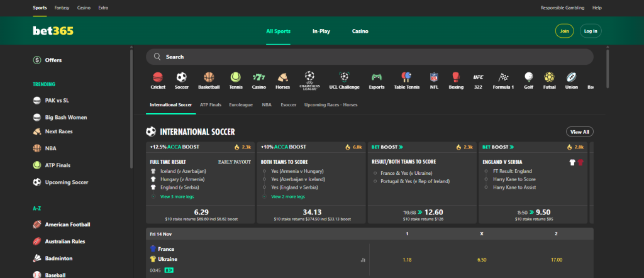Open the Formula 1 flag icon
Image resolution: width=644 pixels, height=278 pixels.
(x=503, y=77)
